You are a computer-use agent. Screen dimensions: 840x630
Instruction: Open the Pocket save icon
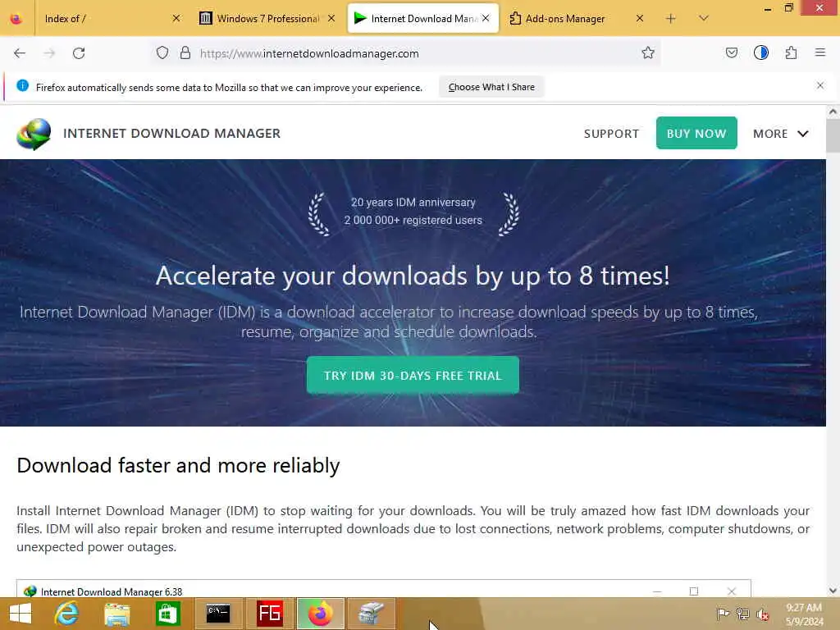(731, 52)
